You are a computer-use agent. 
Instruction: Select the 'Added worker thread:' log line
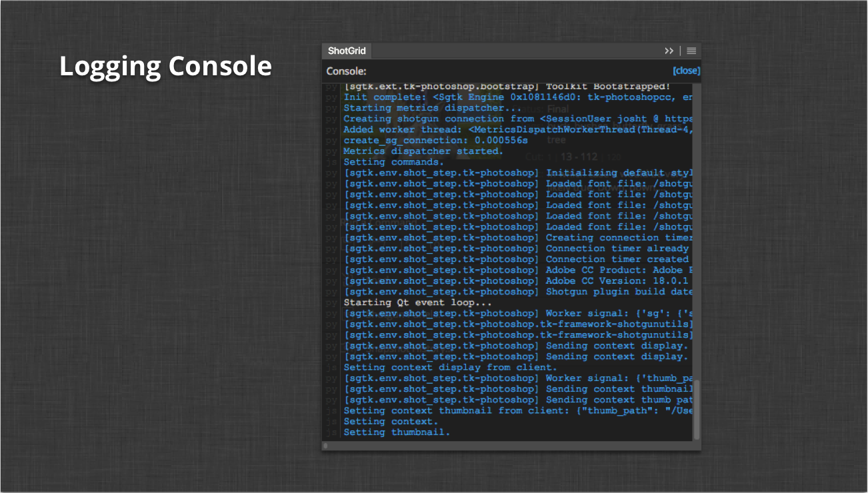click(518, 129)
